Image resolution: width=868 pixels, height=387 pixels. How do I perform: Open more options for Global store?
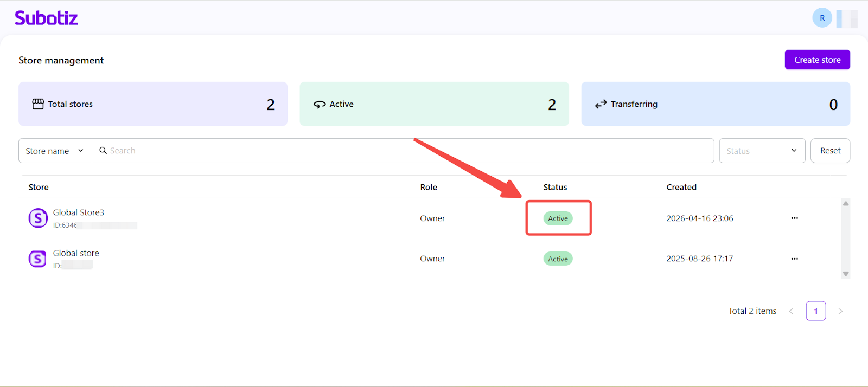click(794, 259)
